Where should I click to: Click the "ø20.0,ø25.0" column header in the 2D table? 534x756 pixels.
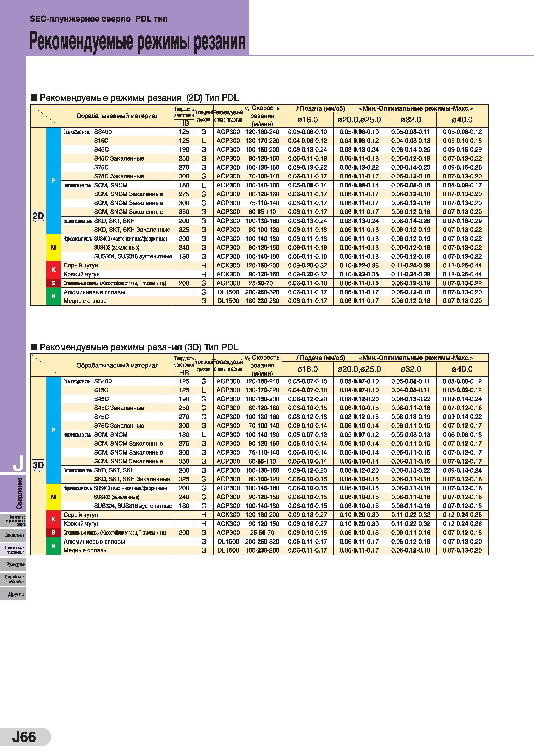click(359, 120)
